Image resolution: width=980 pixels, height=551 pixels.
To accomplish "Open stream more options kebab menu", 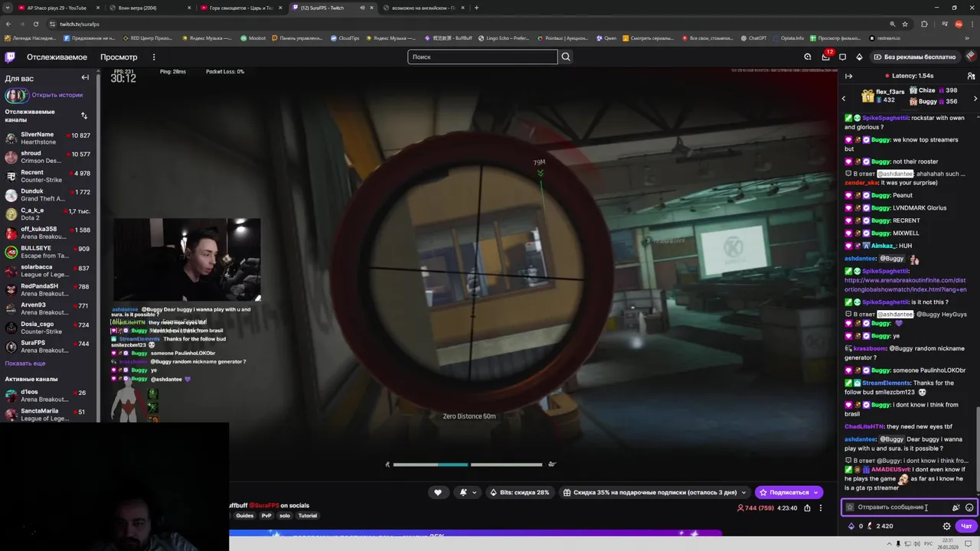I will (820, 507).
